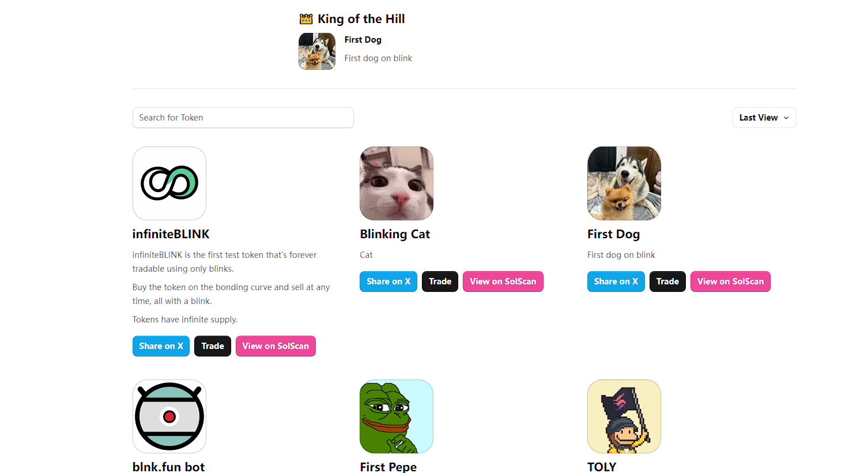Image resolution: width=868 pixels, height=473 pixels.
Task: Open Blinking Cat on SolScan
Action: coord(503,281)
